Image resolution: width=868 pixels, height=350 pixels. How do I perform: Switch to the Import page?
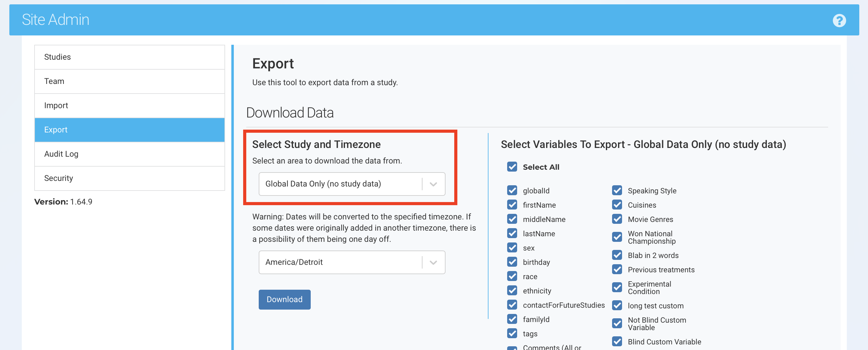[x=130, y=106]
